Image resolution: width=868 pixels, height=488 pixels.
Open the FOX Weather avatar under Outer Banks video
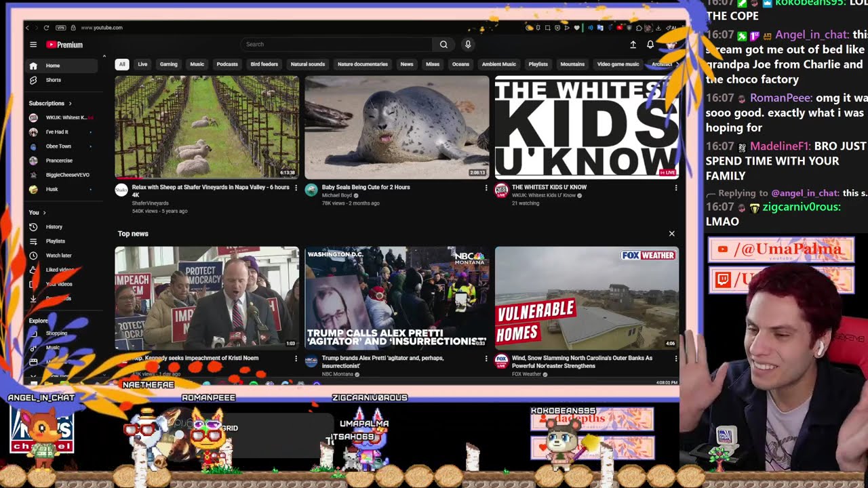click(x=501, y=361)
